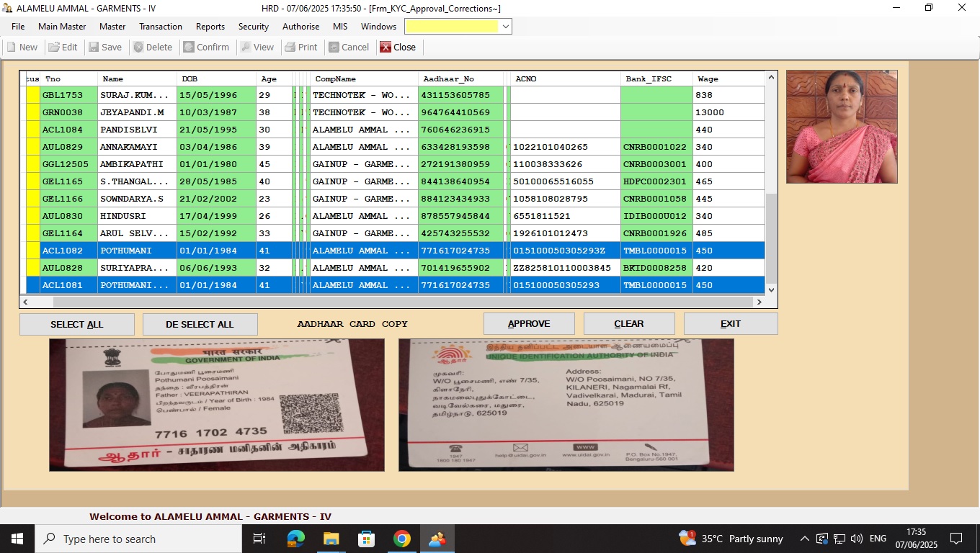Open Google Chrome from the taskbar
Viewport: 980px width, 553px height.
coord(402,539)
